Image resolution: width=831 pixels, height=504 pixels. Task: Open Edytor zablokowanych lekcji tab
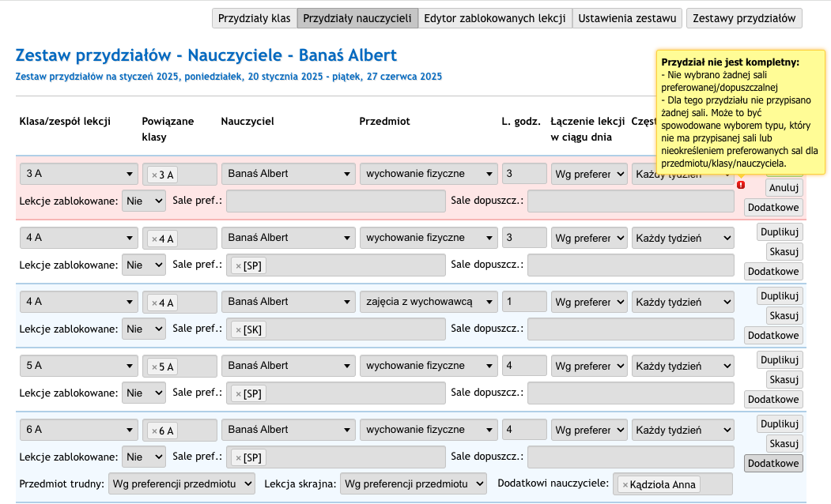[495, 18]
